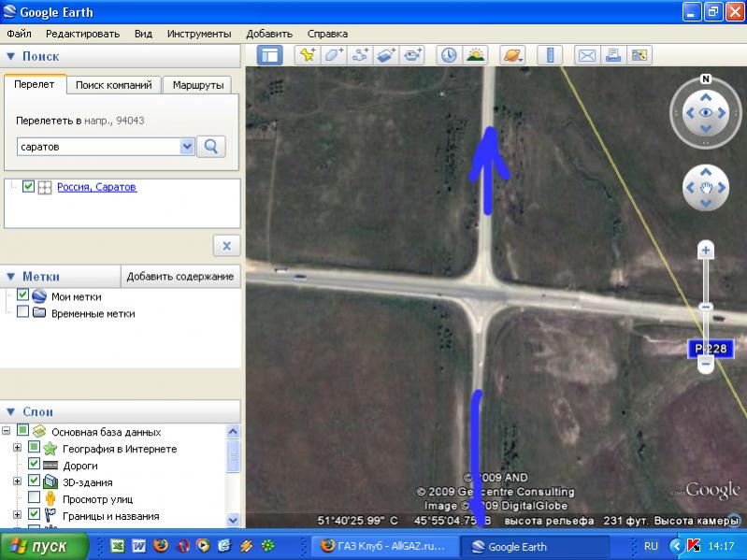Open the Вид menu
The height and width of the screenshot is (560, 747).
[143, 34]
